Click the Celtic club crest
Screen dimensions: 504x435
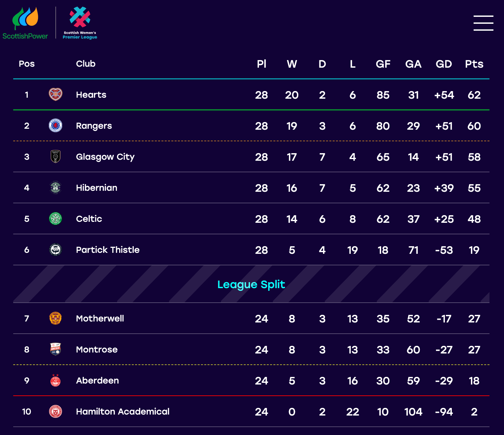click(x=55, y=218)
